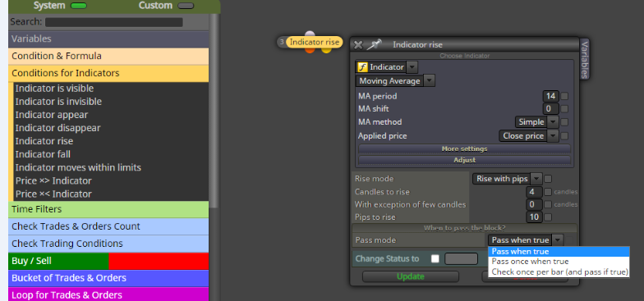Pin the Indicator rise panel
The width and height of the screenshot is (644, 301).
pyautogui.click(x=374, y=44)
